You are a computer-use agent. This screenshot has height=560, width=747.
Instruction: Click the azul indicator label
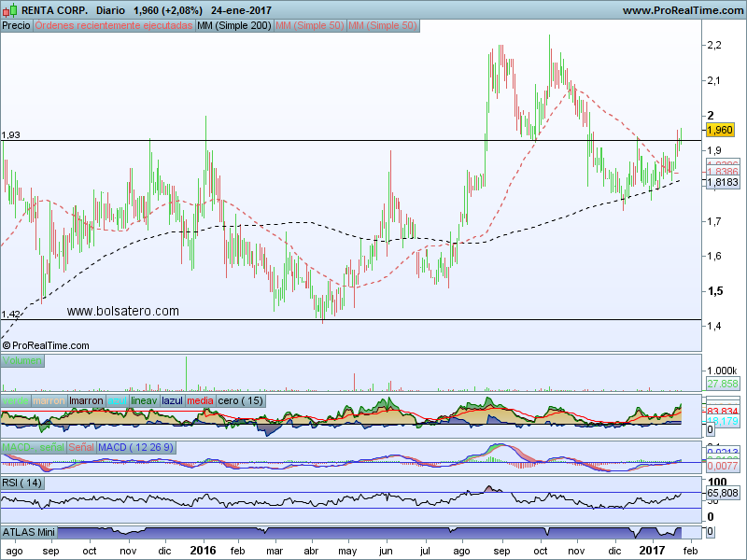pyautogui.click(x=118, y=401)
